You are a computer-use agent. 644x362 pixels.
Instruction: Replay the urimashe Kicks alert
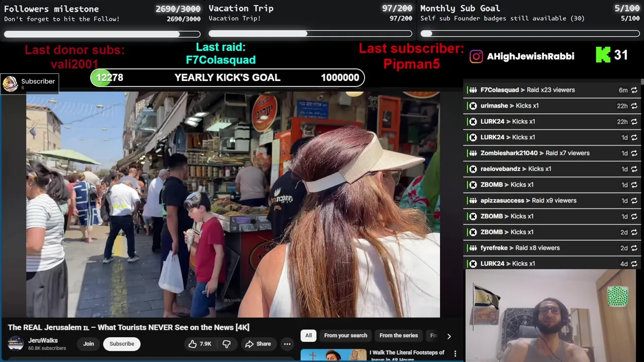(634, 106)
